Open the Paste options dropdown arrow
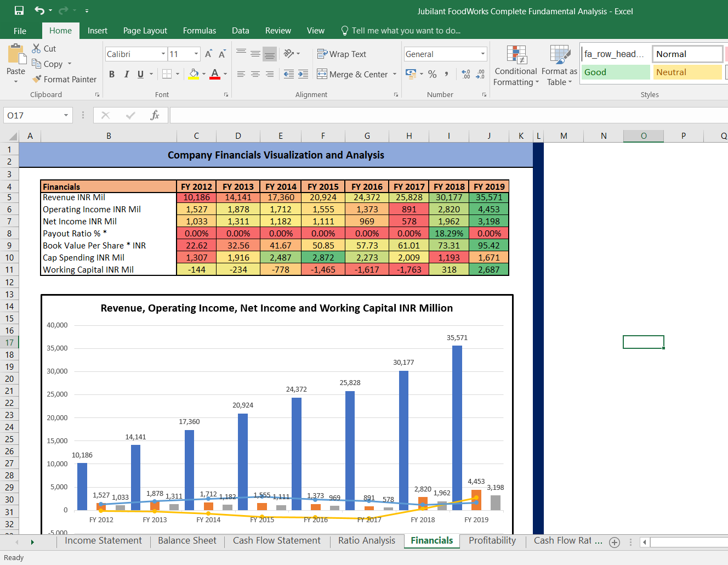The width and height of the screenshot is (728, 565). [16, 81]
